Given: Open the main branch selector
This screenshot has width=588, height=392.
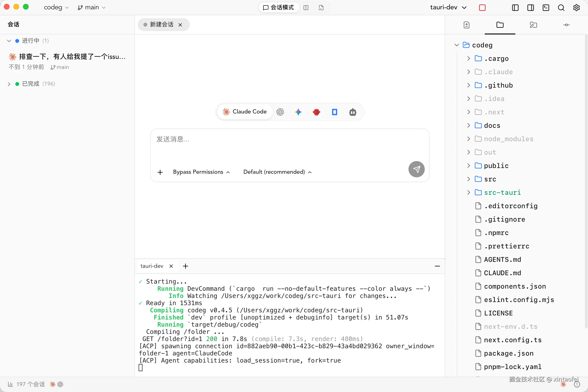Looking at the screenshot, I should coord(92,7).
